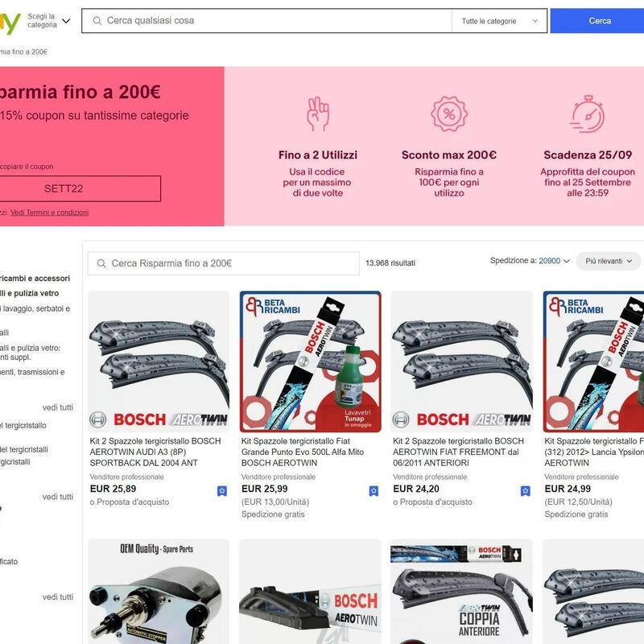This screenshot has height=644, width=644.
Task: Click the magnifier icon in the top search bar
Action: point(97,21)
